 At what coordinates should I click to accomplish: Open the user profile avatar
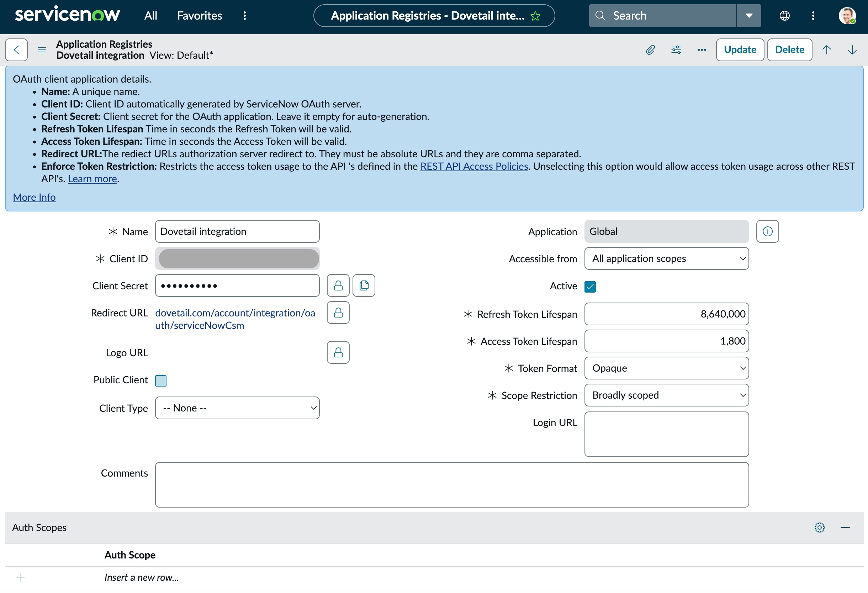tap(847, 16)
